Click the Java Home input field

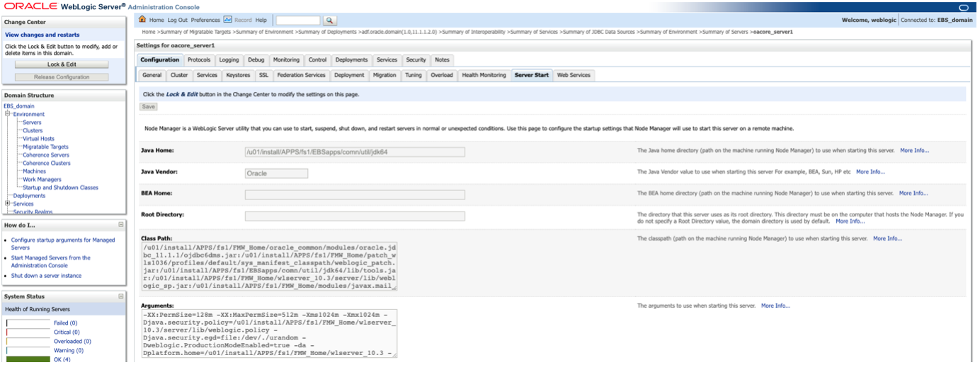(x=355, y=151)
